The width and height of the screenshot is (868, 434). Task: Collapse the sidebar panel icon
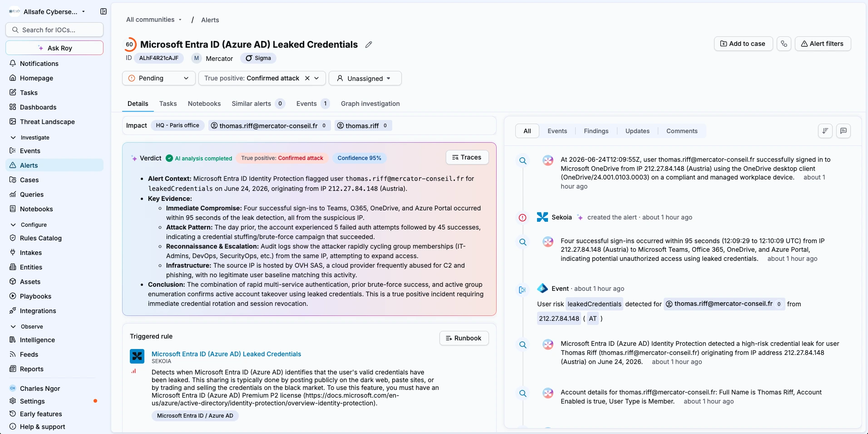point(104,11)
